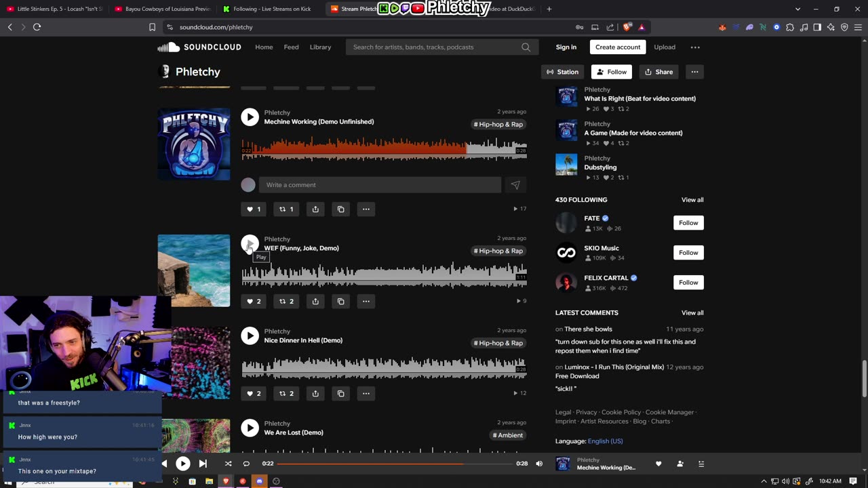868x488 pixels.
Task: Share the WEF track
Action: 315,301
